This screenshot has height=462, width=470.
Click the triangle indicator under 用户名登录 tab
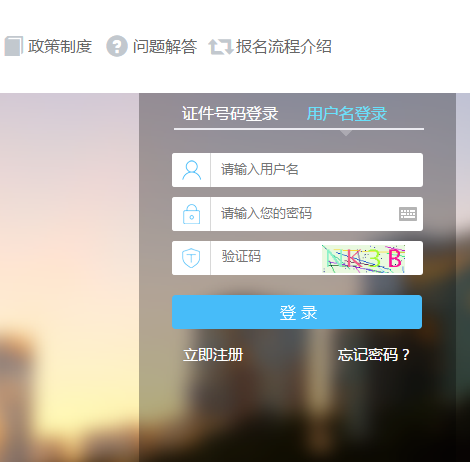point(346,133)
